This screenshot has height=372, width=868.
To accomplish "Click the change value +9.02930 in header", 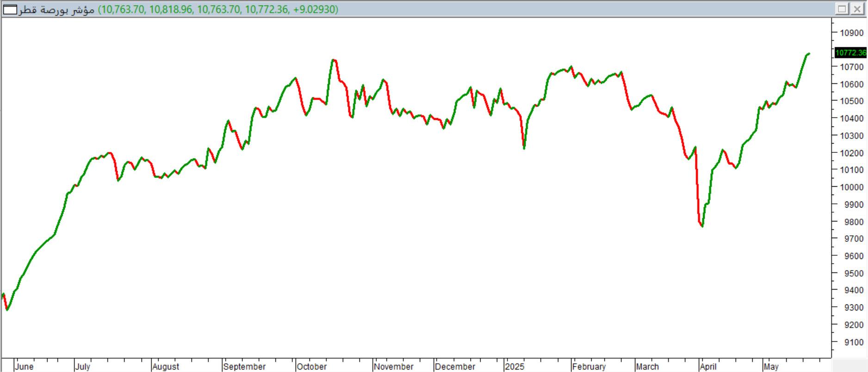I will point(315,9).
